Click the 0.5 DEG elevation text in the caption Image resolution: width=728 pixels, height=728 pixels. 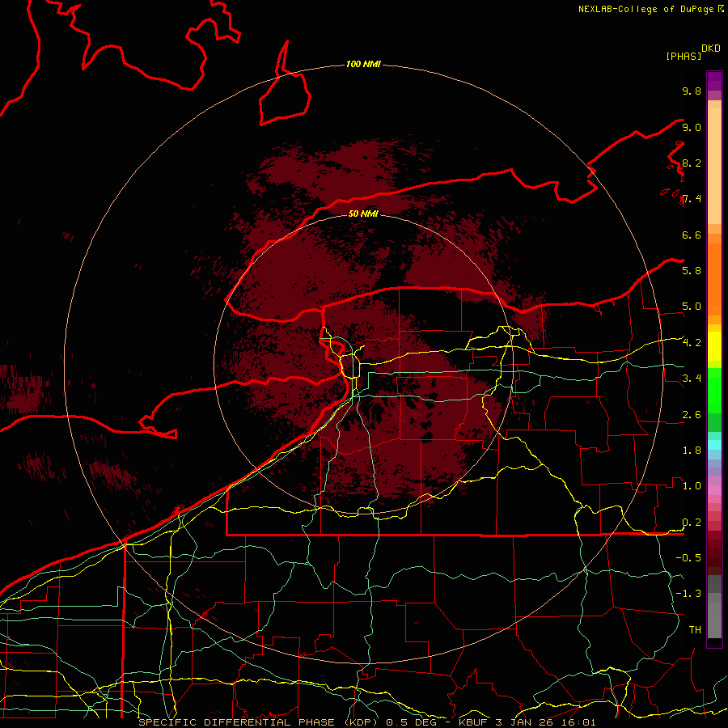411,722
